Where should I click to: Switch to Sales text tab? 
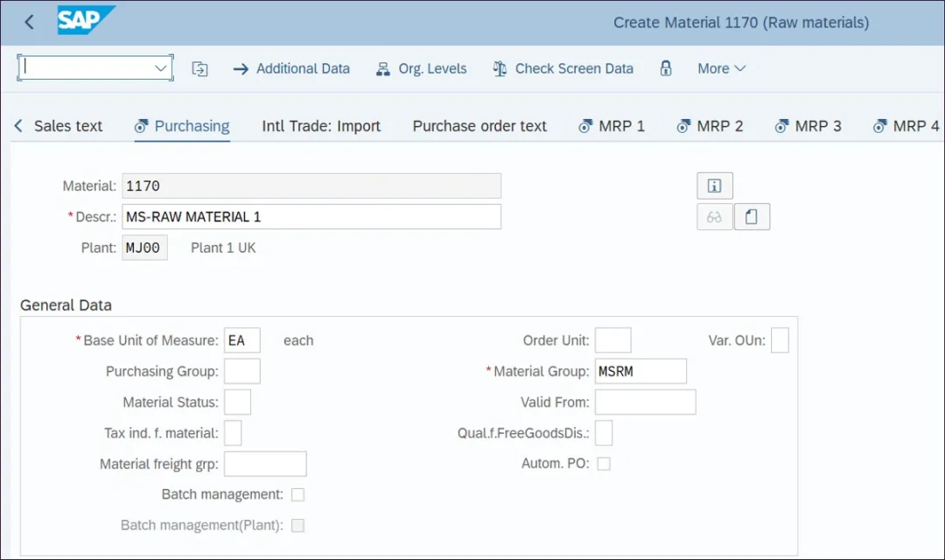pos(68,126)
